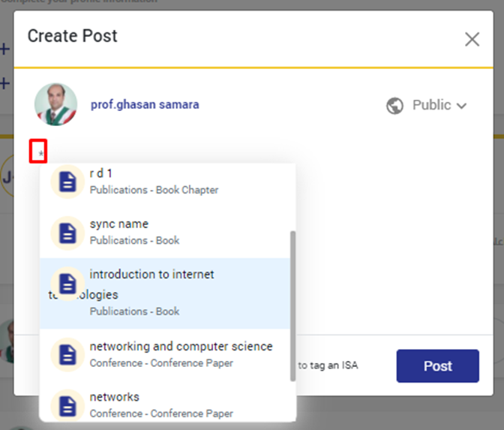The height and width of the screenshot is (430, 504).
Task: Click the document icon beside "sync name"
Action: click(67, 233)
